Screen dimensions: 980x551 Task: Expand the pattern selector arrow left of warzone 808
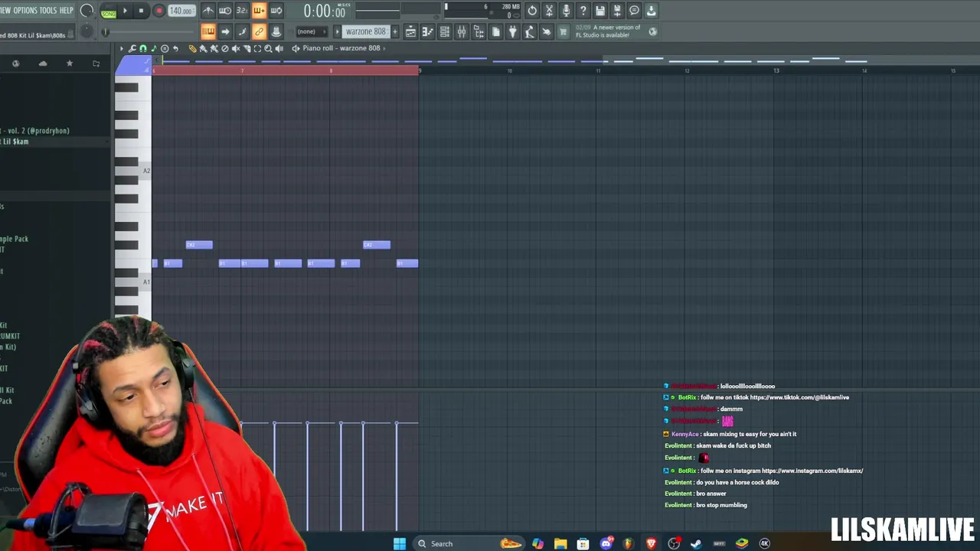[x=337, y=31]
